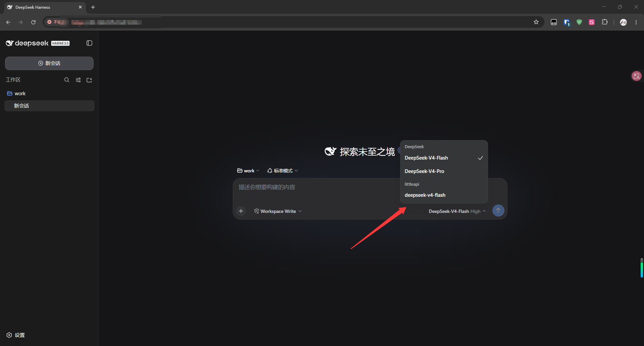
Task: Open workspace filter settings icon
Action: click(78, 80)
